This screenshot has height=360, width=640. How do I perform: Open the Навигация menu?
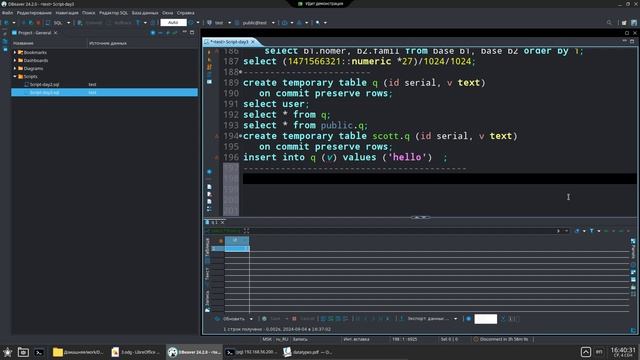(x=67, y=13)
